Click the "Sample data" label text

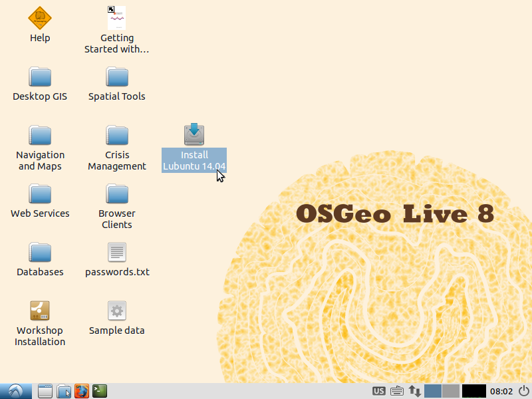click(117, 331)
